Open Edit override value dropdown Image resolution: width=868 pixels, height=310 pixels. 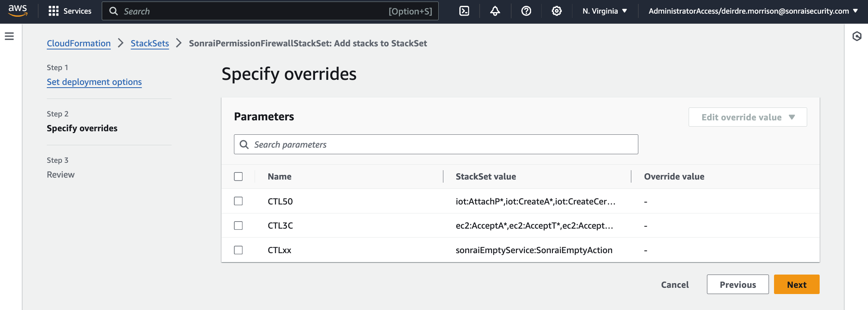(x=748, y=117)
